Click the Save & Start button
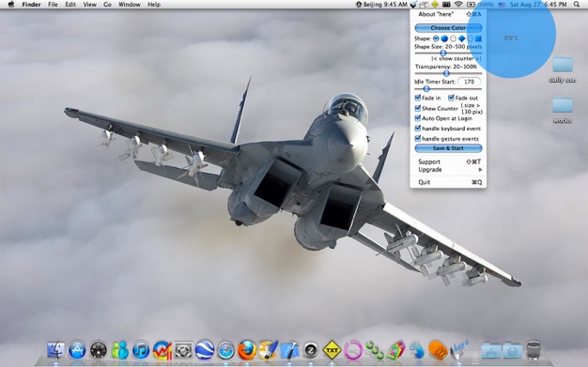 [448, 148]
